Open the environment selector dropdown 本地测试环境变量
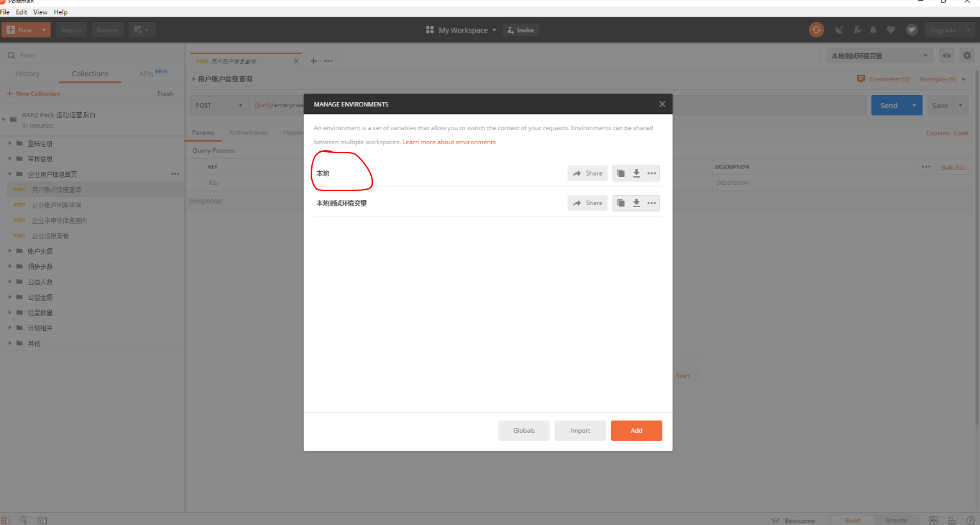Image resolution: width=980 pixels, height=525 pixels. [878, 55]
